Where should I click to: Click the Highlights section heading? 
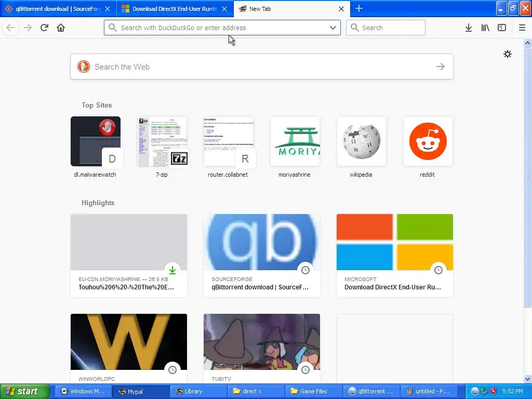coord(98,203)
